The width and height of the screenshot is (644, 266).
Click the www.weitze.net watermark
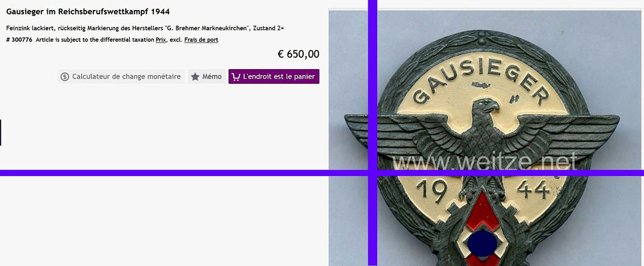[x=485, y=161]
